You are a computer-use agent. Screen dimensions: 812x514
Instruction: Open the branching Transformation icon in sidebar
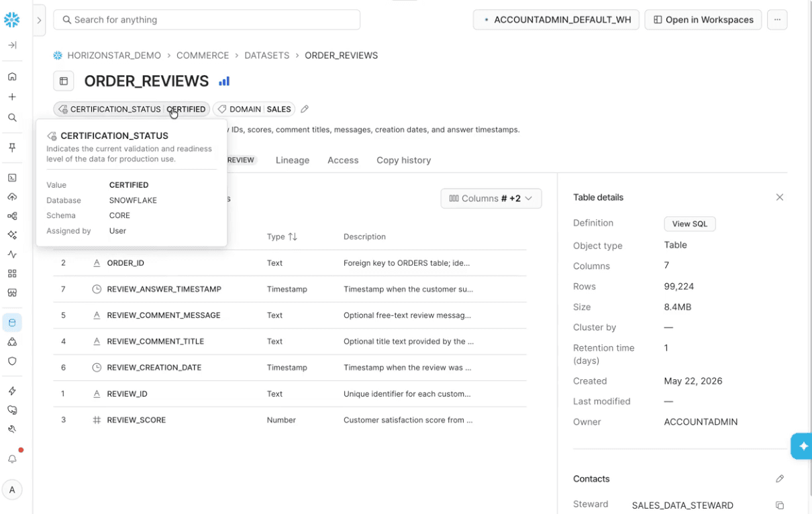tap(12, 216)
